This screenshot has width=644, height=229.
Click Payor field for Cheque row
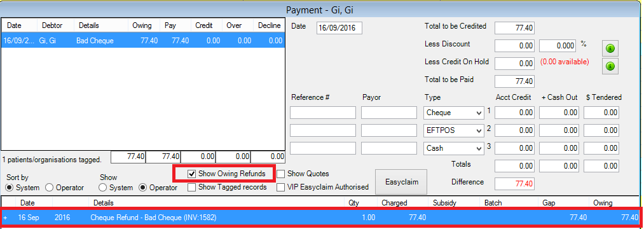pos(389,113)
